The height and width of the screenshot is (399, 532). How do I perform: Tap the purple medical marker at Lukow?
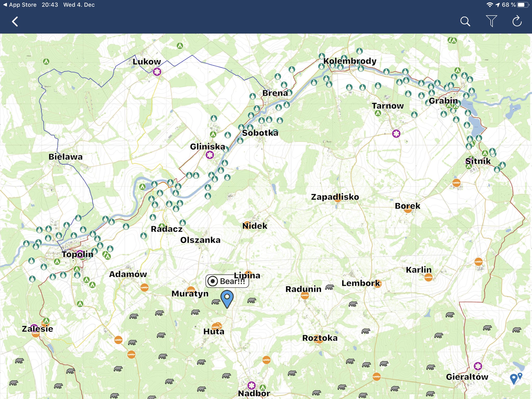[x=157, y=72]
